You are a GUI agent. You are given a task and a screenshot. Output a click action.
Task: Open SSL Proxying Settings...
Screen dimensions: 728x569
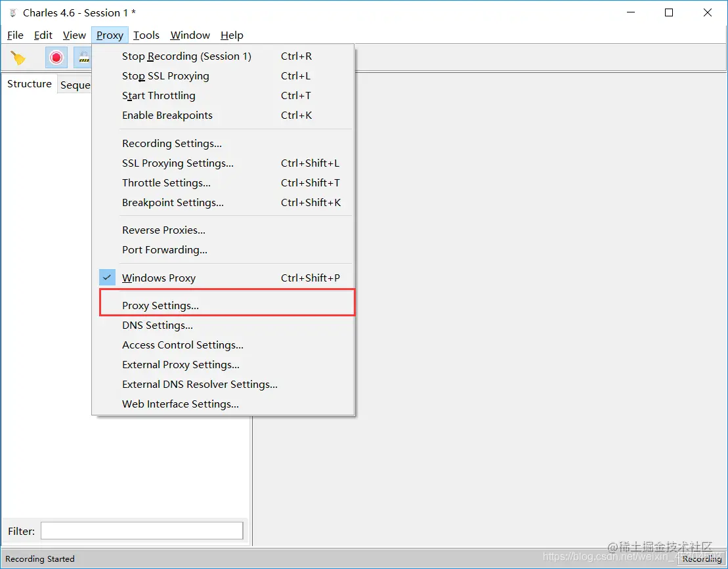[223, 163]
